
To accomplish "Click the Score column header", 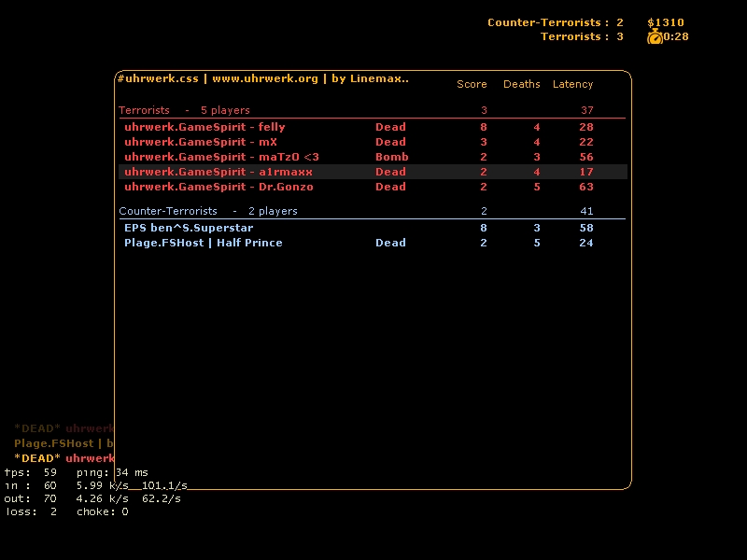I will pyautogui.click(x=472, y=84).
